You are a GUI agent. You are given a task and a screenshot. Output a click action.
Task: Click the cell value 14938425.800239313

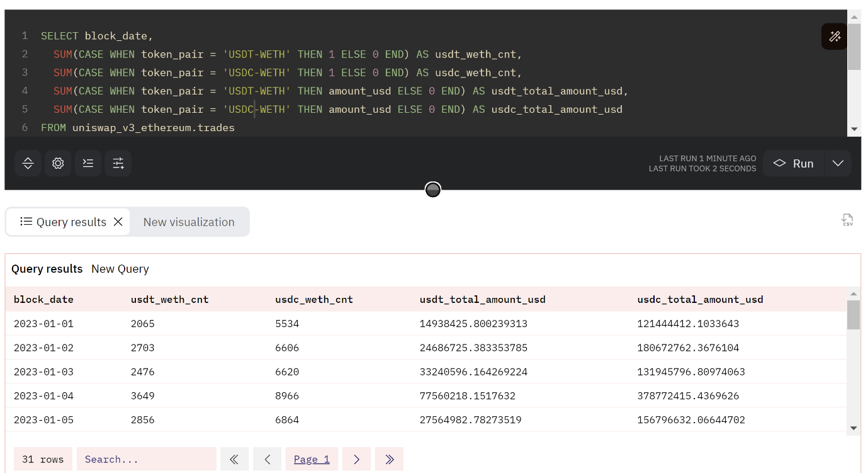click(x=473, y=324)
